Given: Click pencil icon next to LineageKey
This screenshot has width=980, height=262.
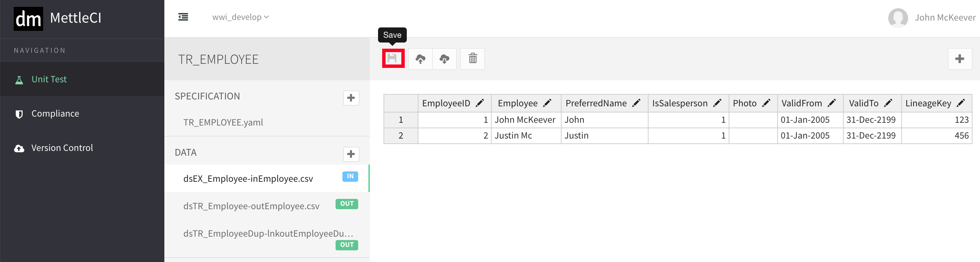Looking at the screenshot, I should (x=960, y=103).
